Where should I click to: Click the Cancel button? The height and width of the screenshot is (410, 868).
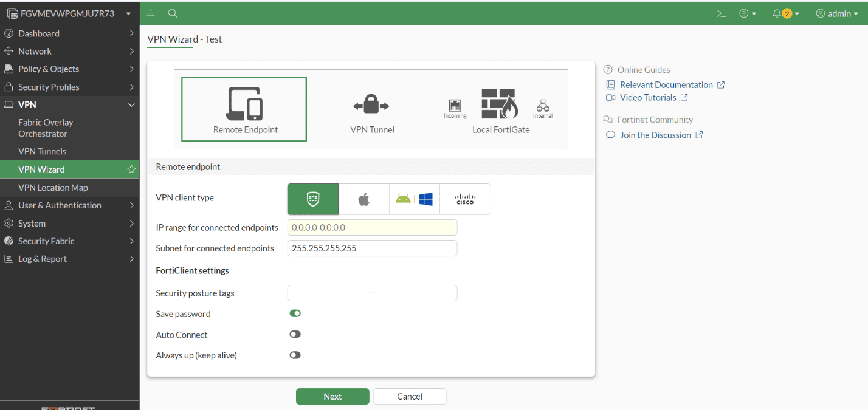pyautogui.click(x=410, y=396)
